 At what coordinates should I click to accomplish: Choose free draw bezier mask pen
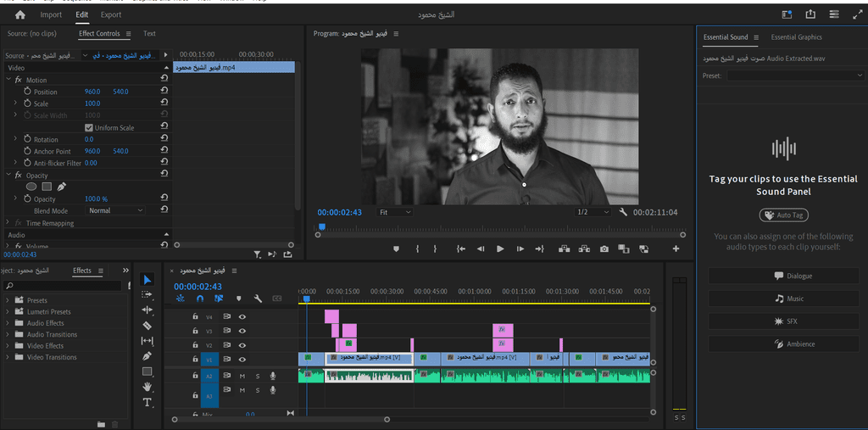(61, 187)
